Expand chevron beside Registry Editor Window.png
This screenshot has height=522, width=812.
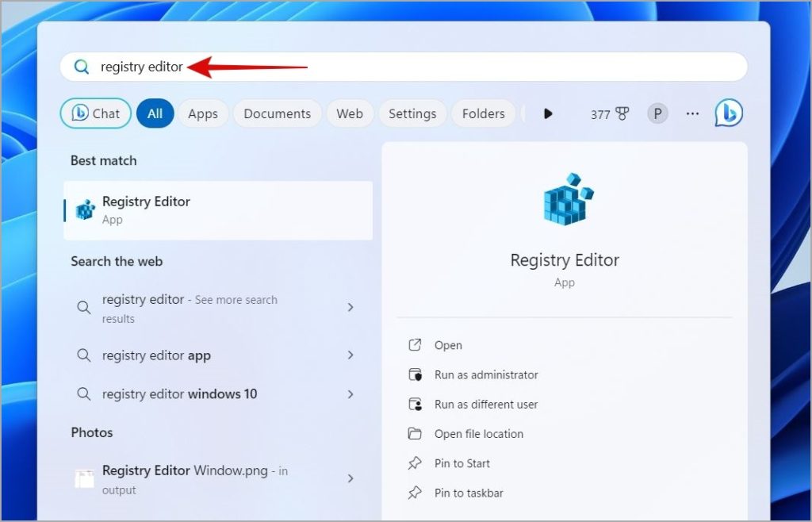click(x=350, y=478)
